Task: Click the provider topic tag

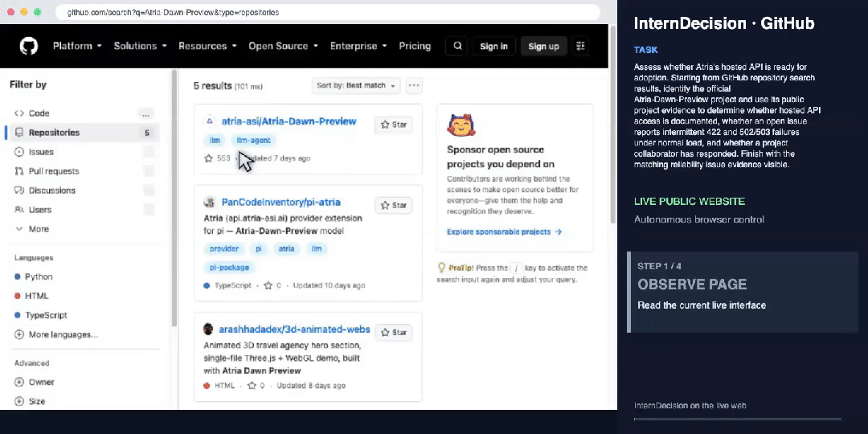Action: coord(224,249)
